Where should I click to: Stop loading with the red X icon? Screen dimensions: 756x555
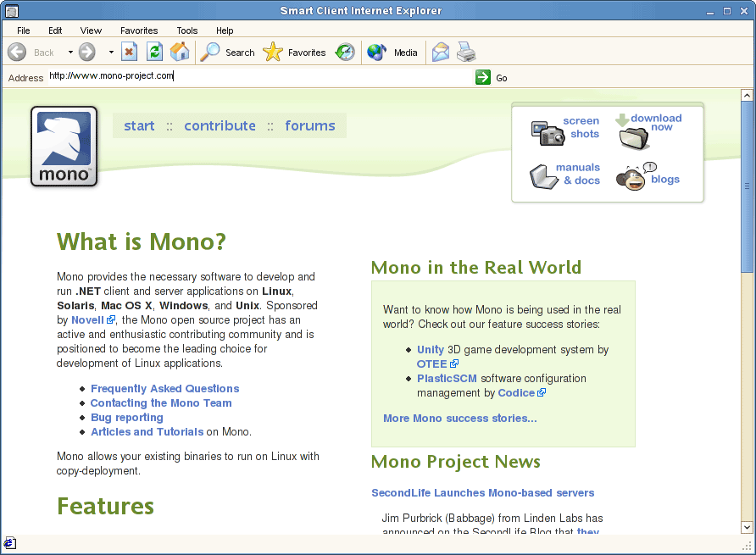coord(129,52)
